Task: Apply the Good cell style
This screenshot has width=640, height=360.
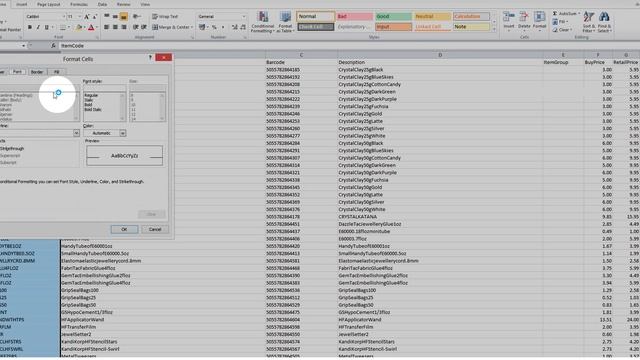Action: point(393,16)
